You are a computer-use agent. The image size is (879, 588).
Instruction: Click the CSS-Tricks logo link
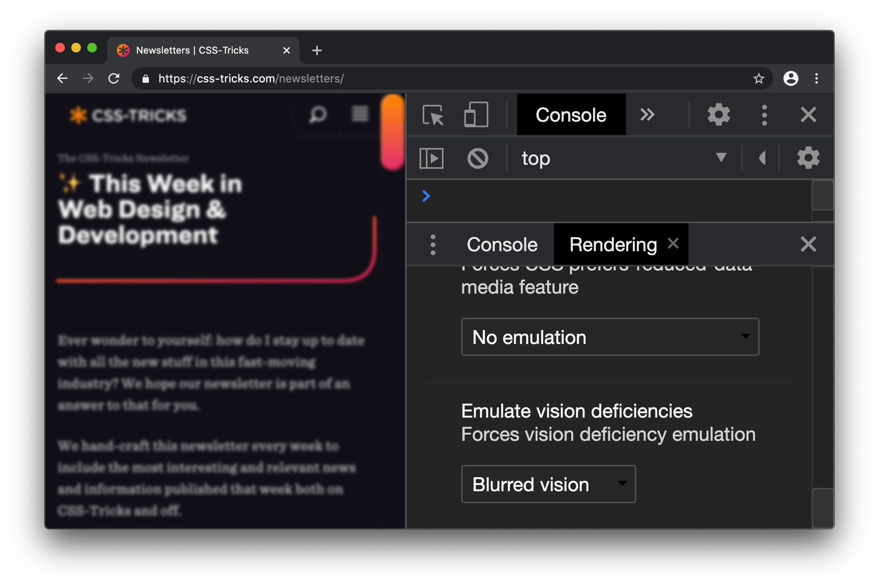tap(128, 115)
